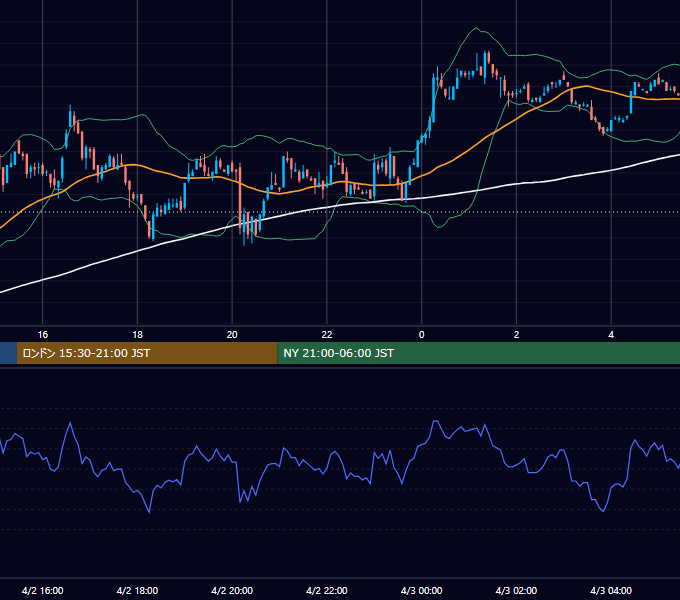Viewport: 680px width, 600px height.
Task: Click the 4/2 20:00 label on indicator axis
Action: (232, 590)
